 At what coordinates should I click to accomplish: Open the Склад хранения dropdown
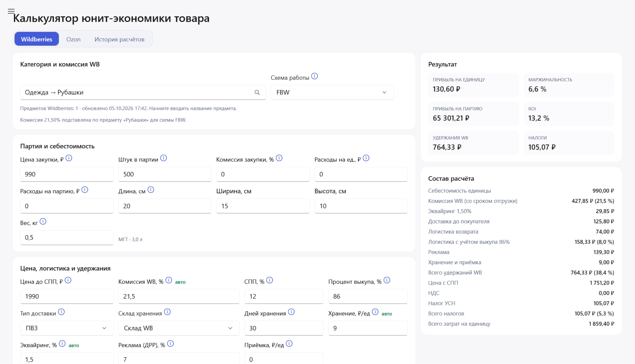click(x=179, y=328)
